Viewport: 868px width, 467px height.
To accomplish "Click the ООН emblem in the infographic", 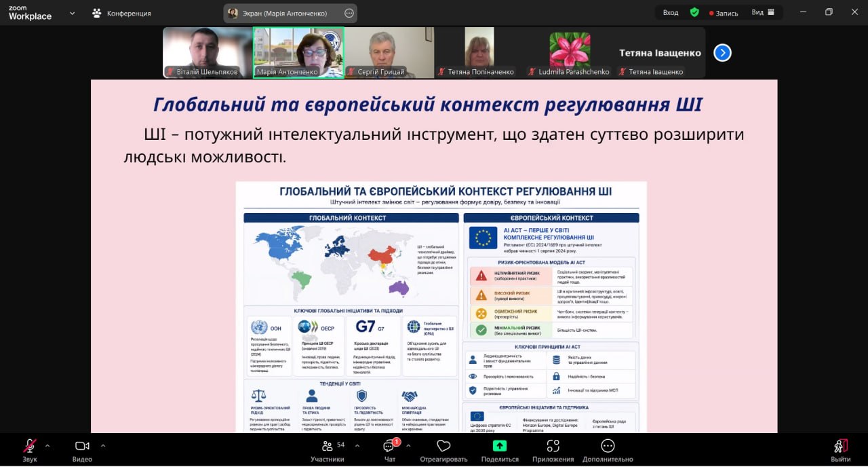I will coord(259,327).
